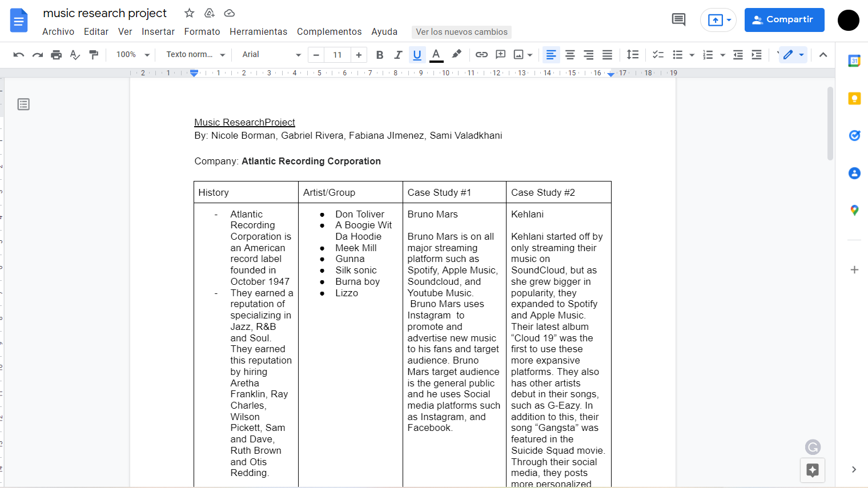Open the highlight color marker
This screenshot has width=868, height=488.
(x=456, y=54)
